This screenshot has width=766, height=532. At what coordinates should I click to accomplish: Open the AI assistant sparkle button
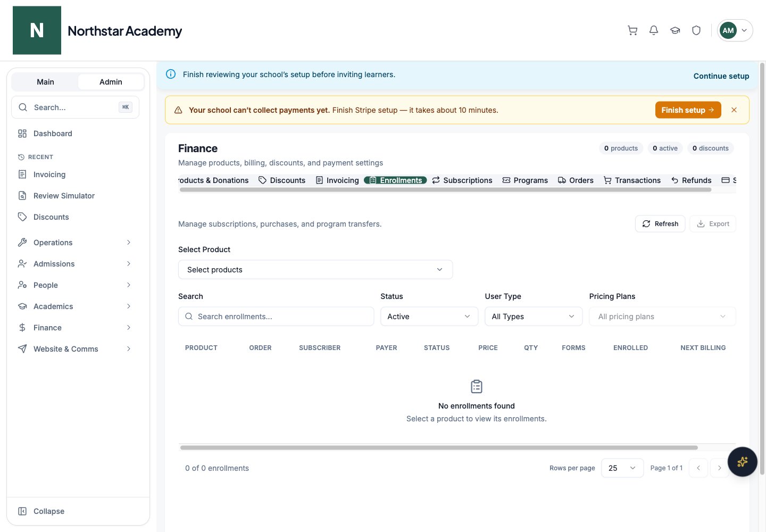tap(743, 462)
